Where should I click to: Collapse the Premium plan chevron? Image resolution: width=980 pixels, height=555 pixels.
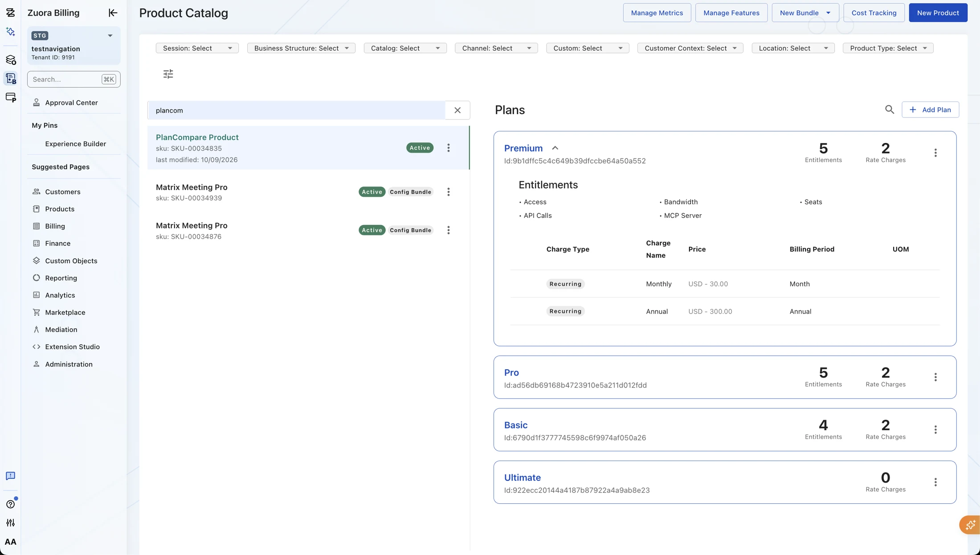click(x=555, y=148)
